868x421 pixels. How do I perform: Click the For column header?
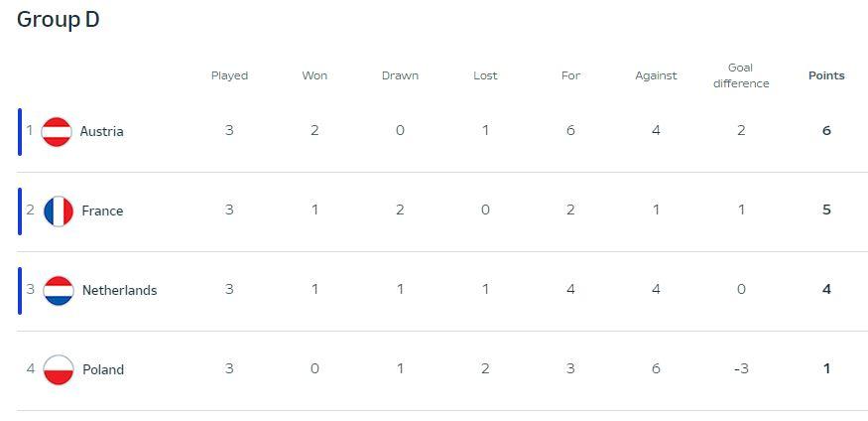pyautogui.click(x=570, y=75)
